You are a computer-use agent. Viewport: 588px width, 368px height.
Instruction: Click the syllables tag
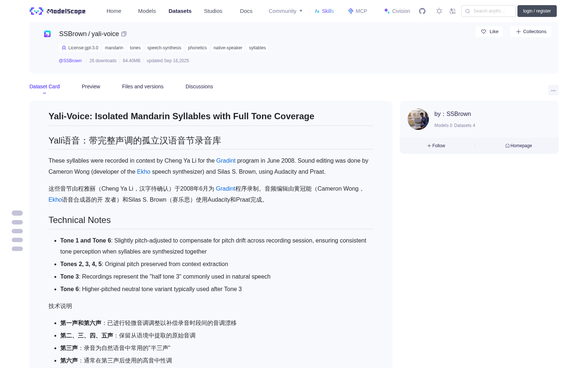(x=257, y=48)
